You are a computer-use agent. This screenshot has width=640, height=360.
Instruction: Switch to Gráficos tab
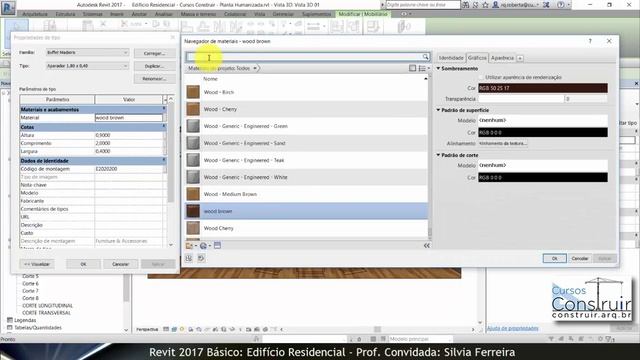[477, 58]
